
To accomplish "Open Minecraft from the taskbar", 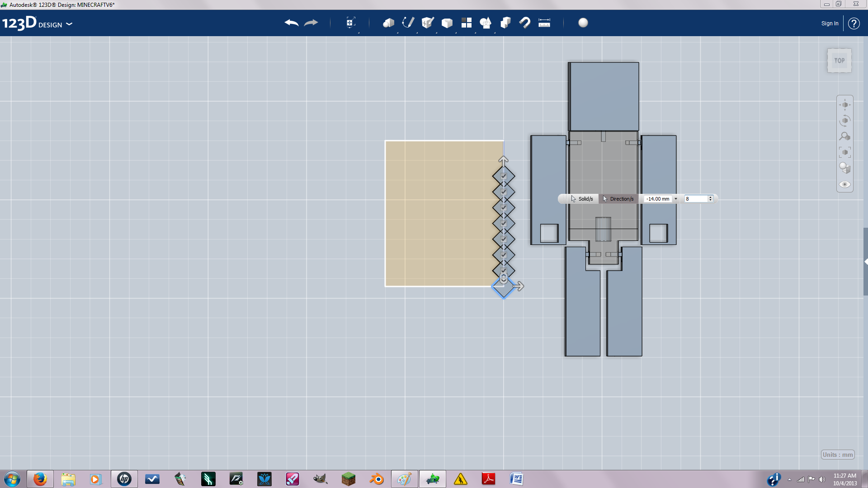I will (x=348, y=479).
